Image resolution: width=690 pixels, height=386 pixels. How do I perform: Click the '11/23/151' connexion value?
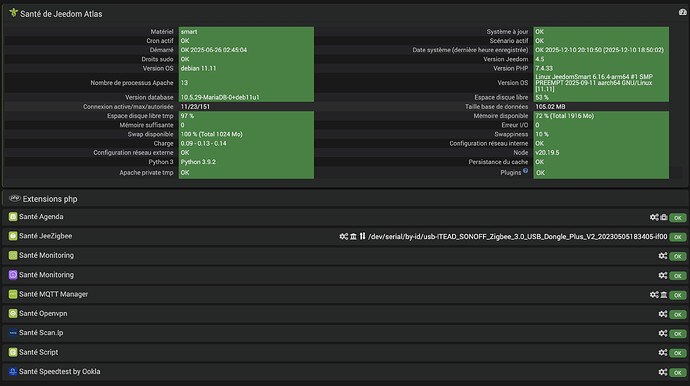pos(195,107)
